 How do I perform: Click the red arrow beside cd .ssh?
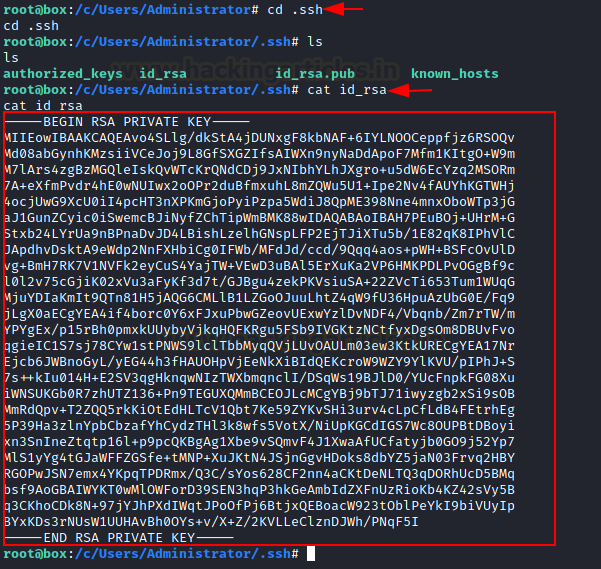click(x=343, y=9)
